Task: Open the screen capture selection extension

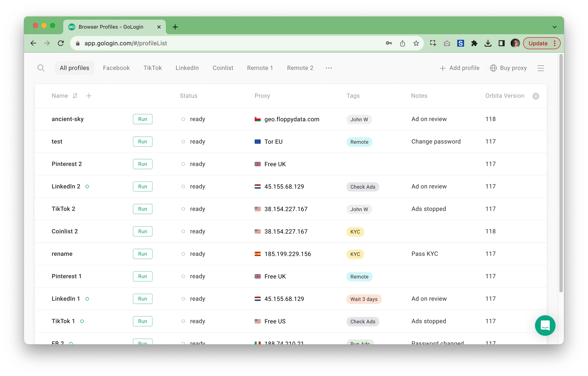Action: 433,43
